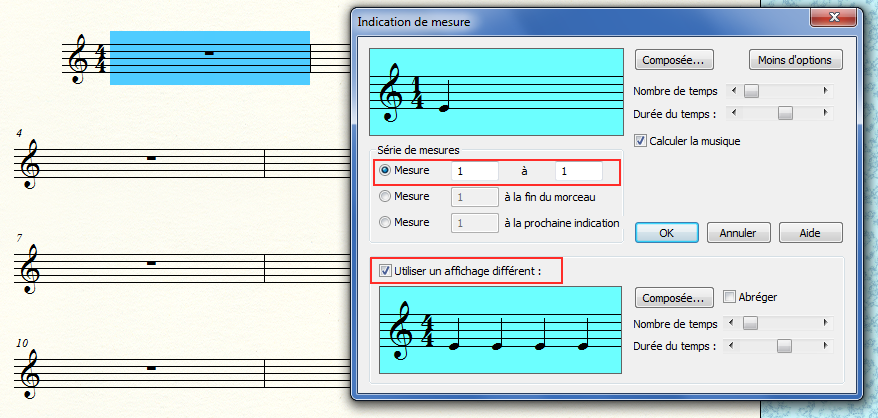Select Mesure à la prochaine indication
The image size is (878, 418).
pyautogui.click(x=385, y=222)
